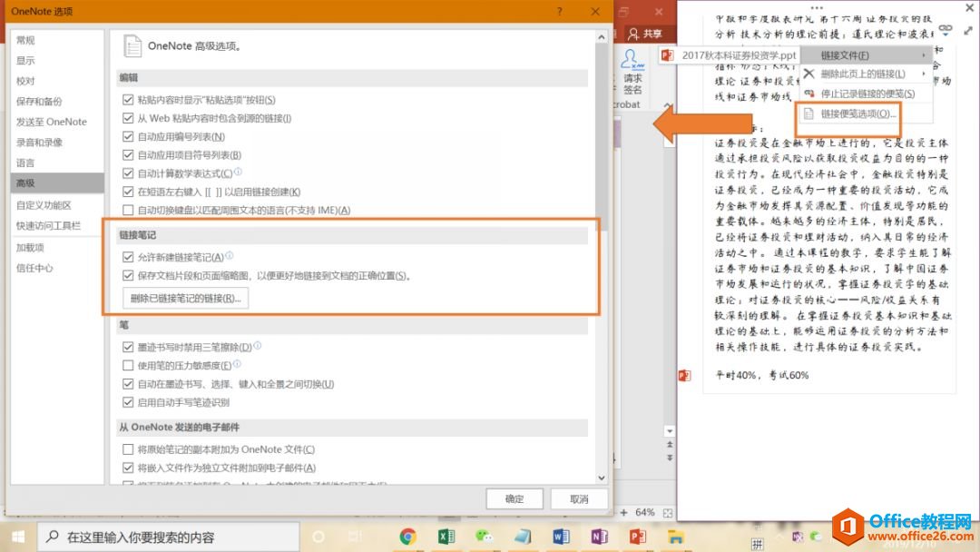Collapse the ribbon using the chevron arrow
Viewport: 980px width, 552px height.
point(666,105)
